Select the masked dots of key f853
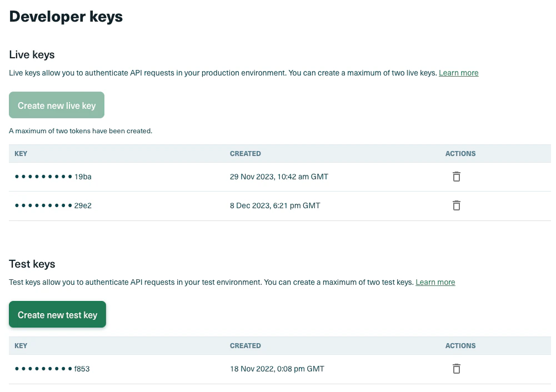The image size is (556, 392). click(43, 369)
